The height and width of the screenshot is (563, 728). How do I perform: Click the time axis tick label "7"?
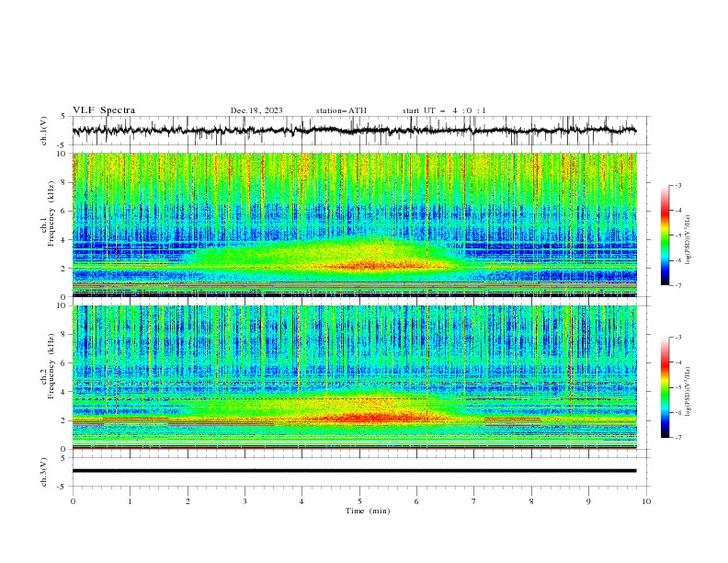pyautogui.click(x=474, y=501)
